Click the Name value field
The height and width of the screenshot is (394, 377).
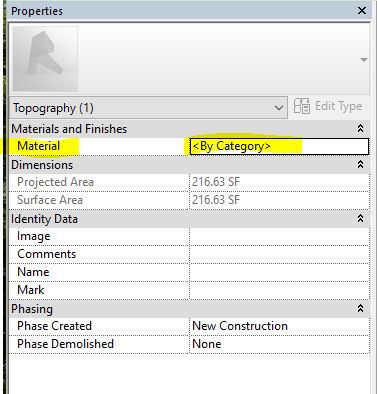(x=279, y=272)
